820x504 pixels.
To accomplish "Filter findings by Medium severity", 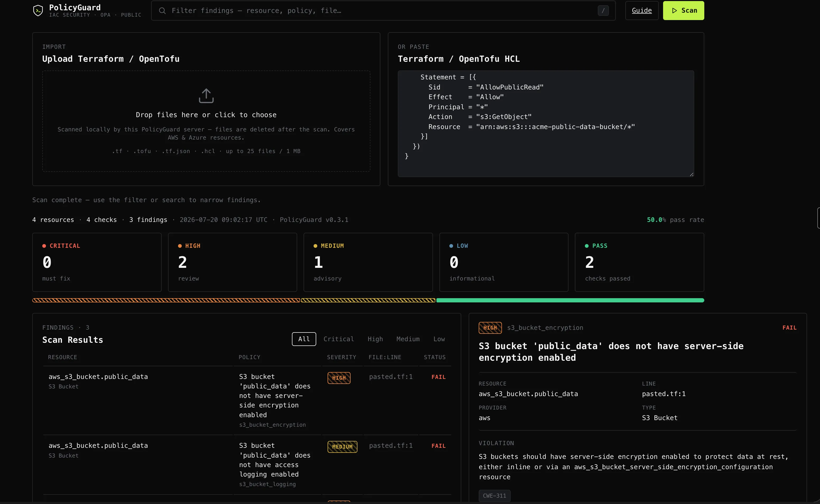I will (408, 339).
